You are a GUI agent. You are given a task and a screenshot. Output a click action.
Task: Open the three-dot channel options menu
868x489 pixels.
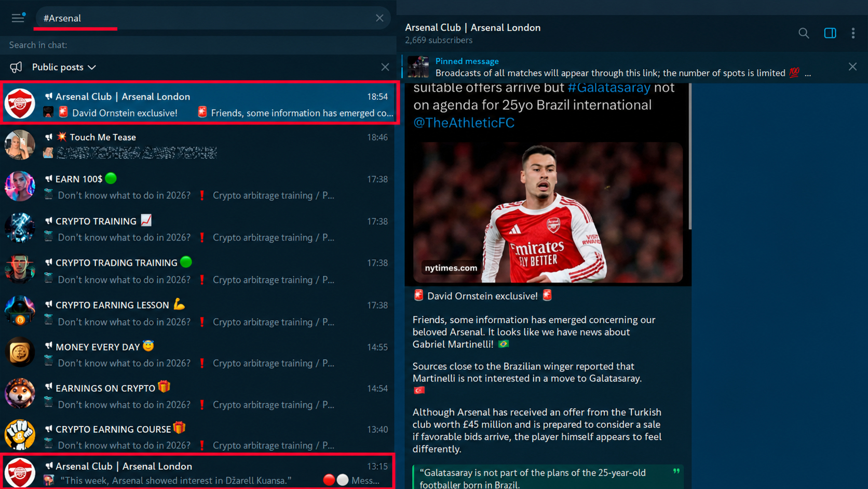click(x=853, y=33)
